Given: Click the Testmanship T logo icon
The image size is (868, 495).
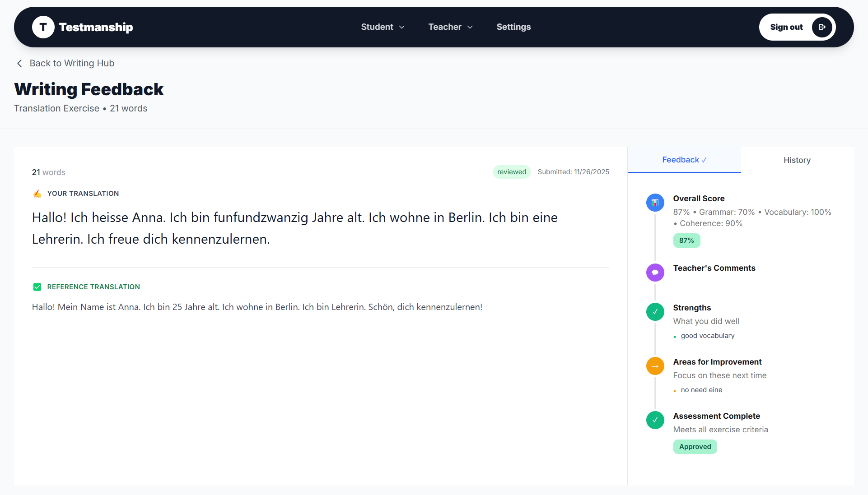Looking at the screenshot, I should pos(43,27).
